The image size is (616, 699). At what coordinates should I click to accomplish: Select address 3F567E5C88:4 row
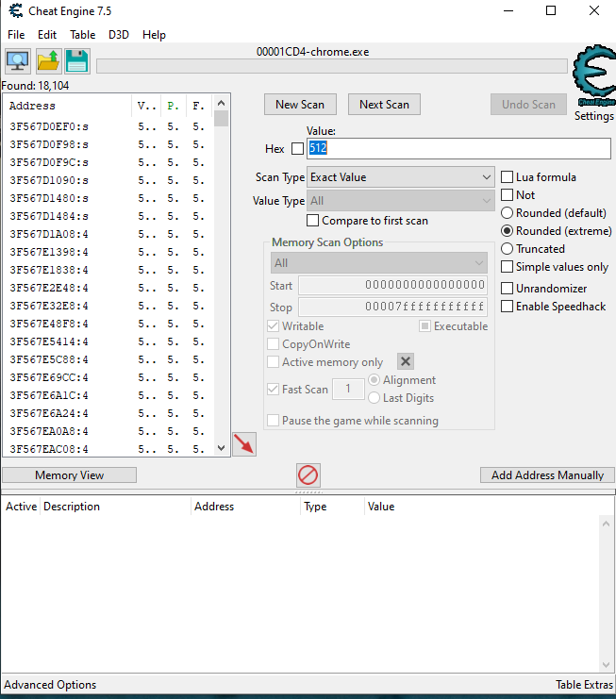pos(108,359)
